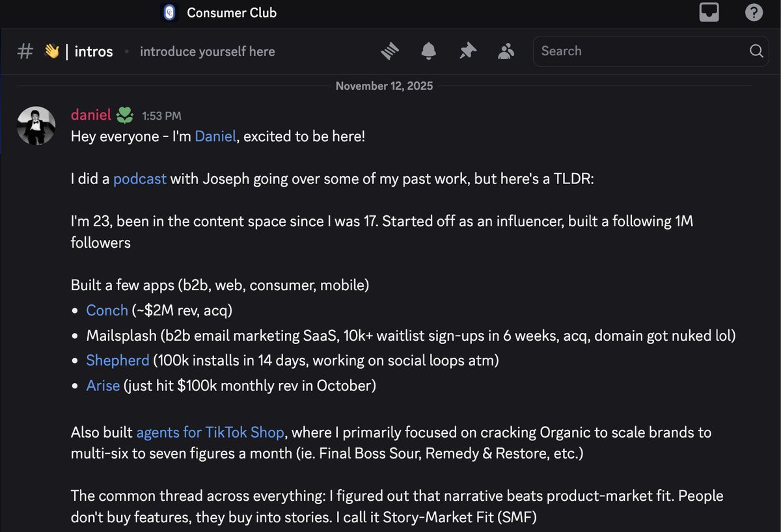Click the channel hashtag icon

[25, 51]
